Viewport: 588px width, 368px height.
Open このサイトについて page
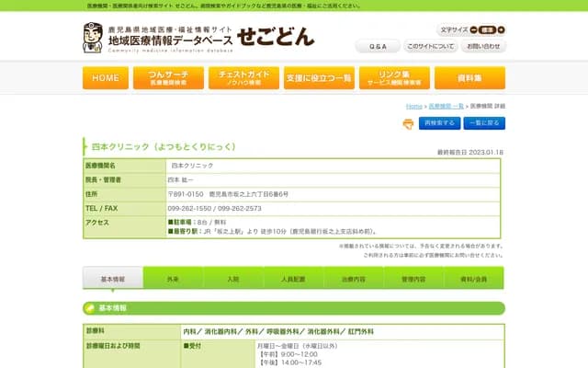click(431, 46)
